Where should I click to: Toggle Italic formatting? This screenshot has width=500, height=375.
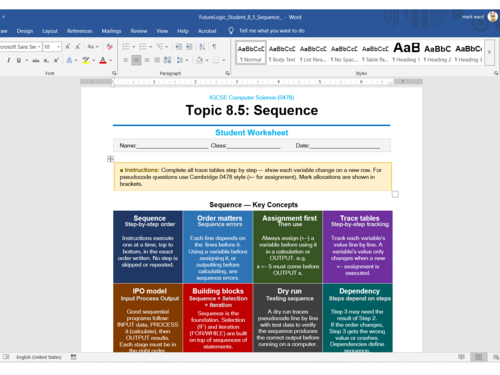coord(9,60)
